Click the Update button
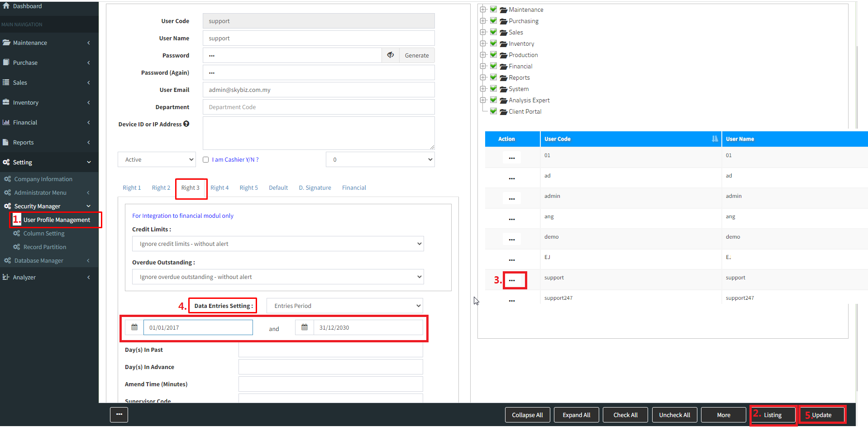The height and width of the screenshot is (432, 868). pos(821,415)
